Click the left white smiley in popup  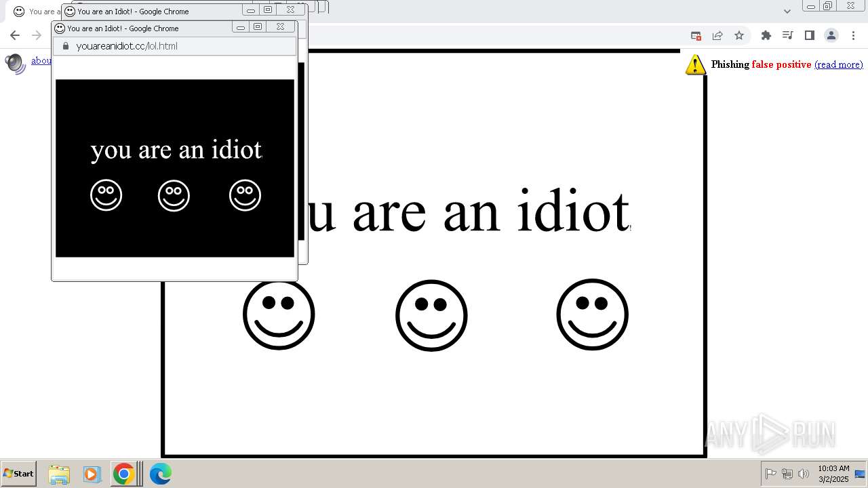tap(106, 195)
